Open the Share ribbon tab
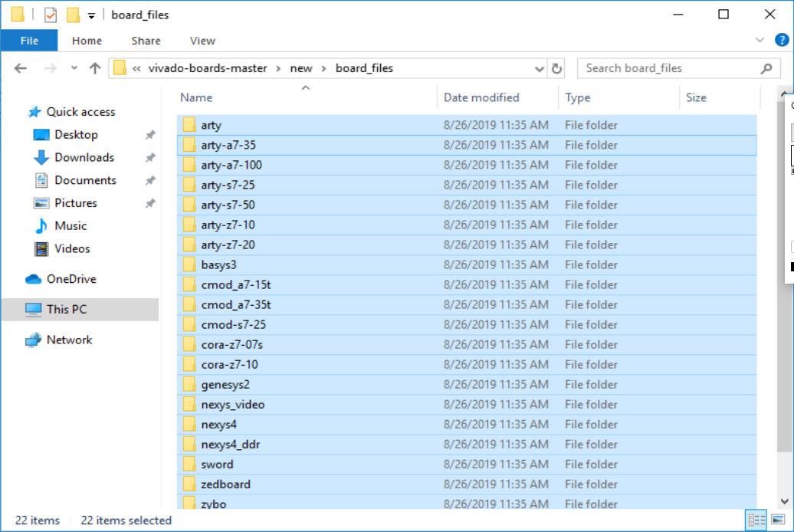The width and height of the screenshot is (794, 532). tap(146, 41)
